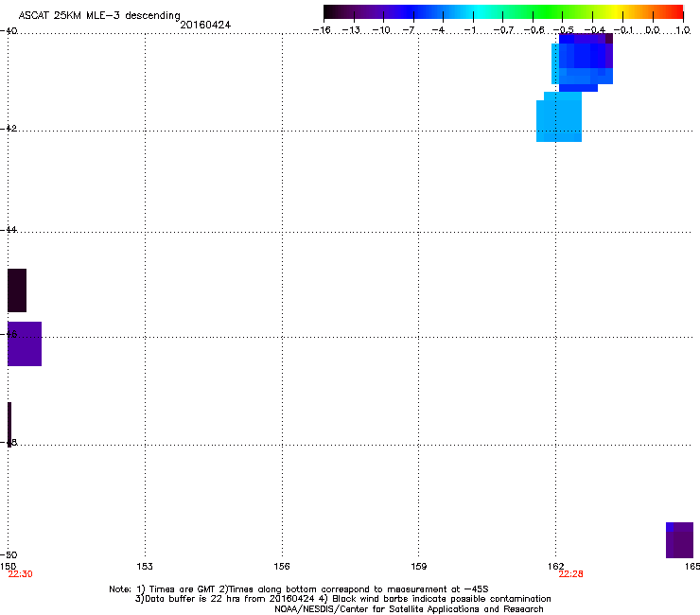Click the longitude label 162
The image size is (700, 615).
(x=555, y=567)
